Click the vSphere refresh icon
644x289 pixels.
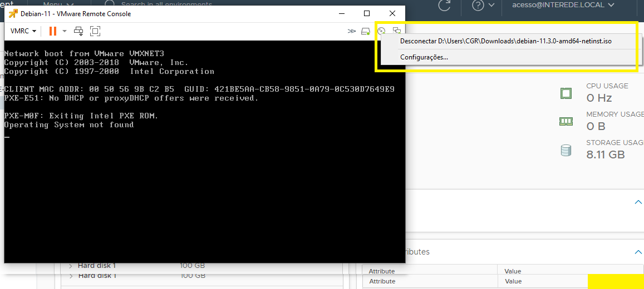[x=444, y=6]
